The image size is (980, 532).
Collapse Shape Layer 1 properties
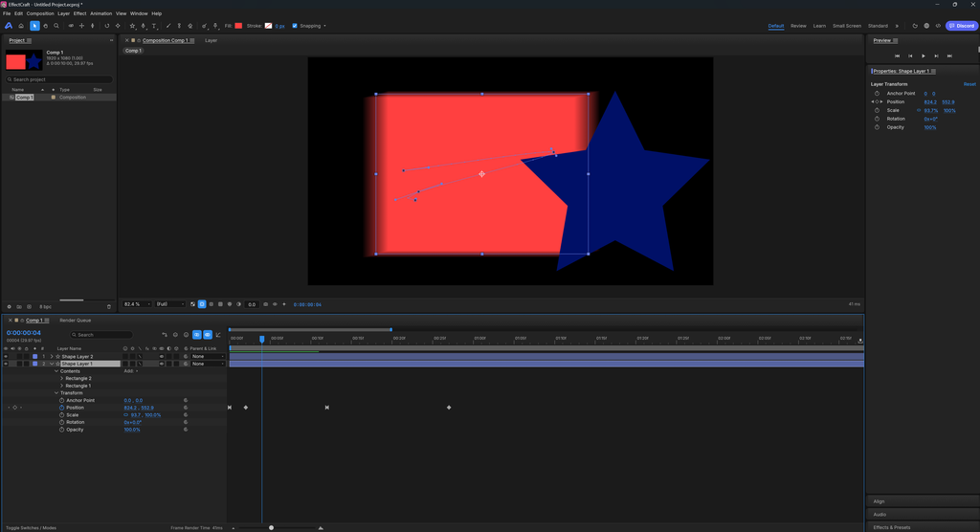[52, 364]
